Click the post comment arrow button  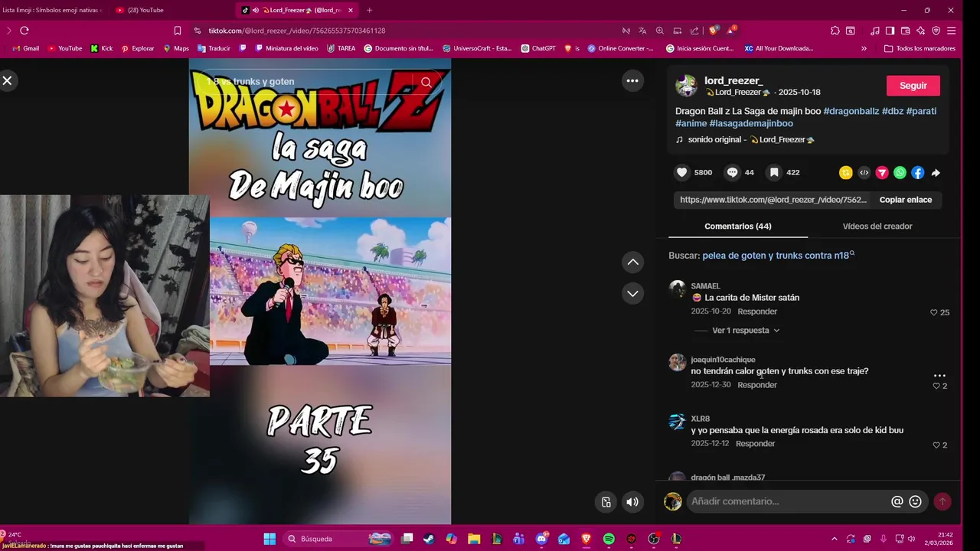pyautogui.click(x=942, y=501)
